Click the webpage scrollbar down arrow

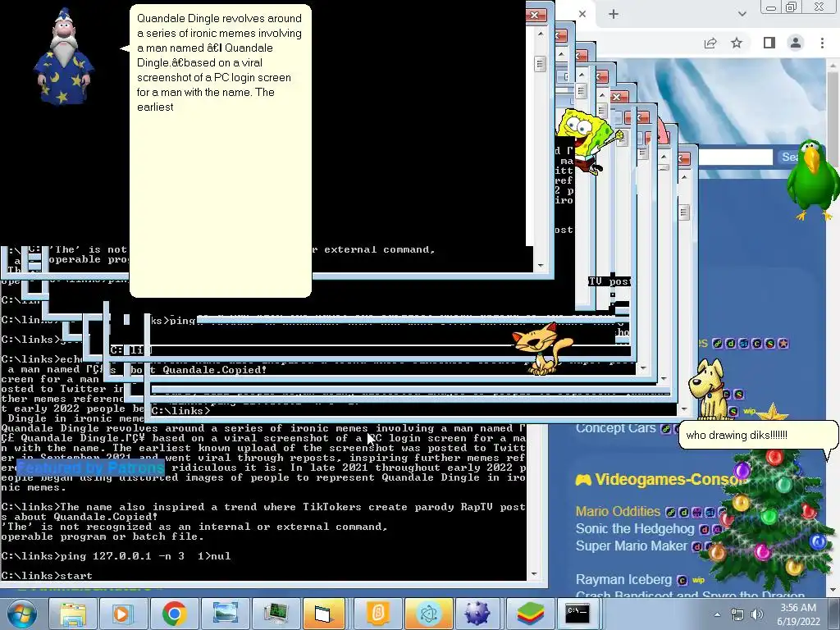(832, 590)
